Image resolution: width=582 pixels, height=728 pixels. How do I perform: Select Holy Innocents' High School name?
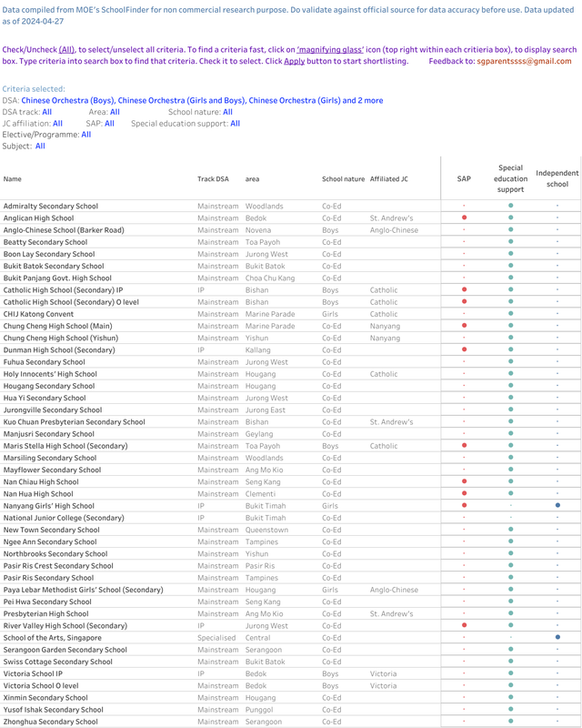pyautogui.click(x=50, y=374)
